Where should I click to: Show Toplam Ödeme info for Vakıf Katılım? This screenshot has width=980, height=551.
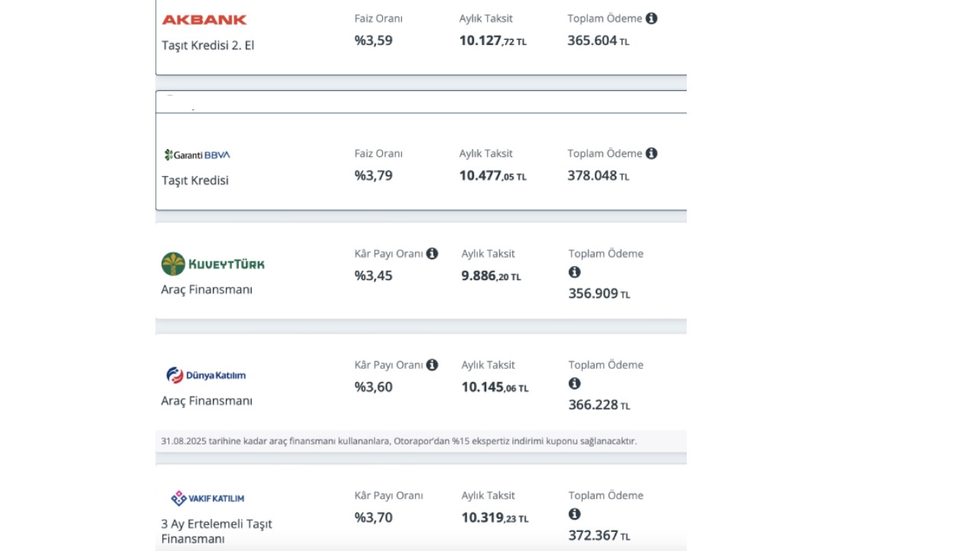click(575, 514)
